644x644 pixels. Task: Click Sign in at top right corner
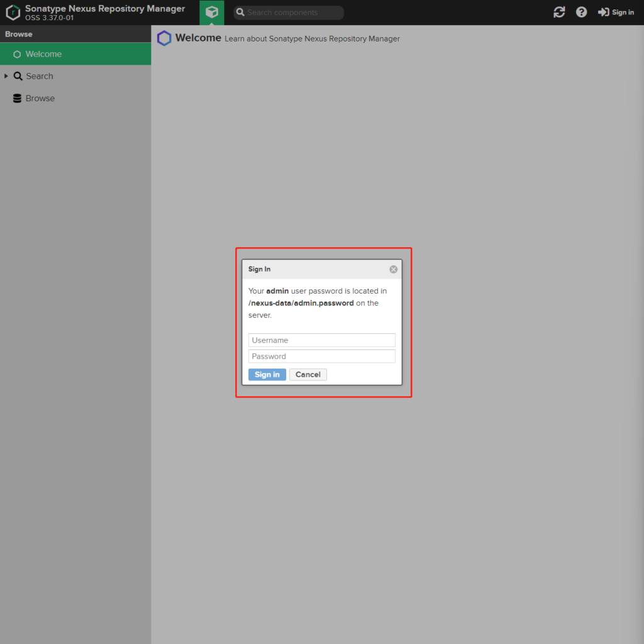(x=616, y=13)
